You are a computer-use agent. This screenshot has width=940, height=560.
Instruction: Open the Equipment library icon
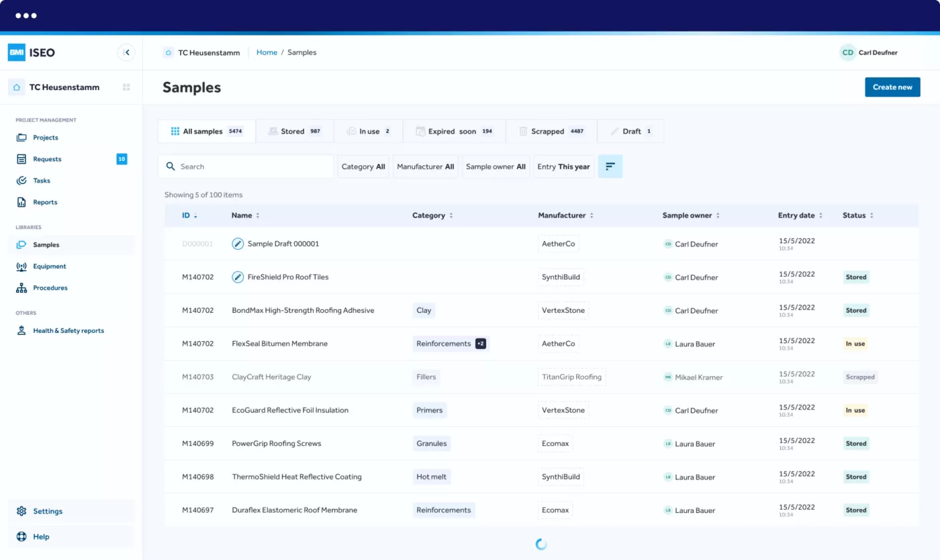tap(21, 267)
